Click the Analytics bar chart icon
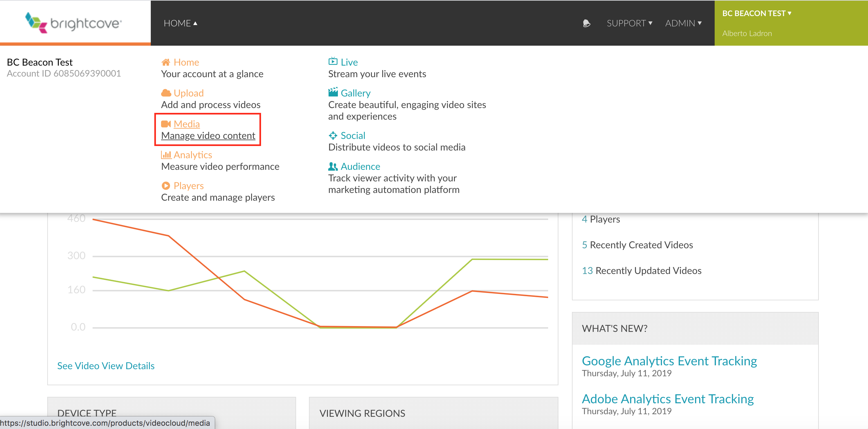This screenshot has width=868, height=429. 166,155
